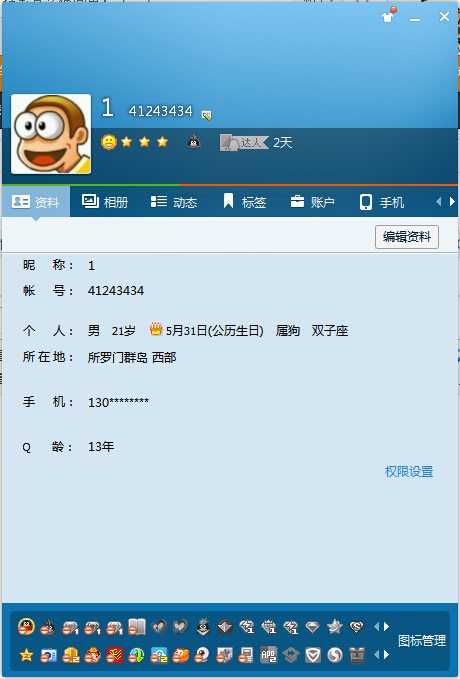Click the edit signature pencil icon

(x=207, y=115)
